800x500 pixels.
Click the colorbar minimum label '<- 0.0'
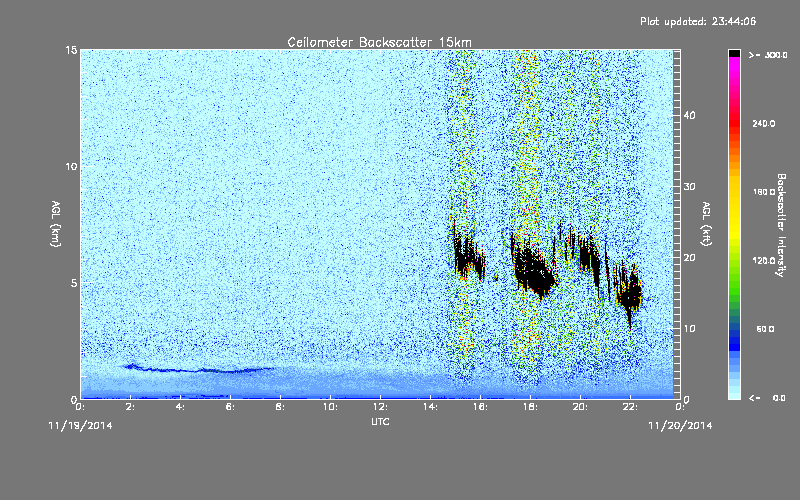coord(767,397)
